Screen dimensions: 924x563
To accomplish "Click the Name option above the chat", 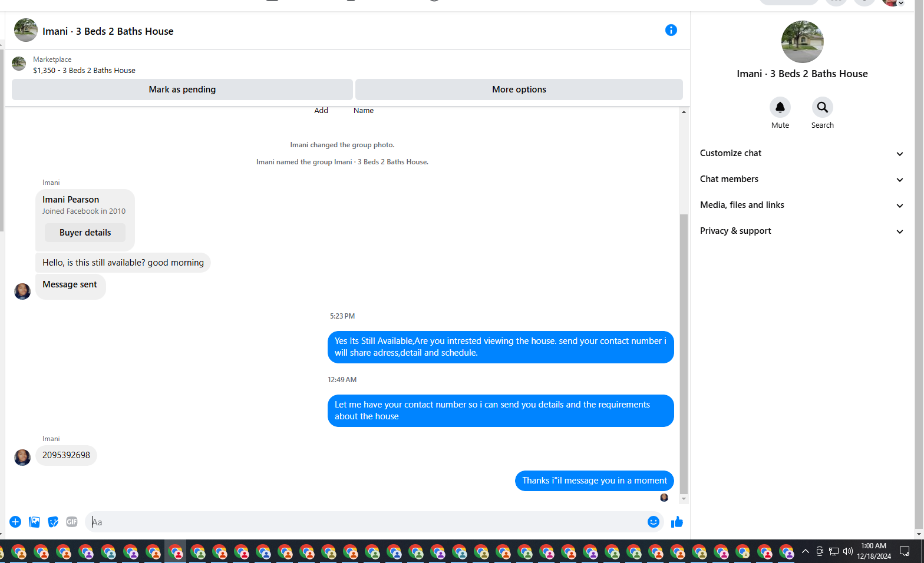I will click(364, 110).
